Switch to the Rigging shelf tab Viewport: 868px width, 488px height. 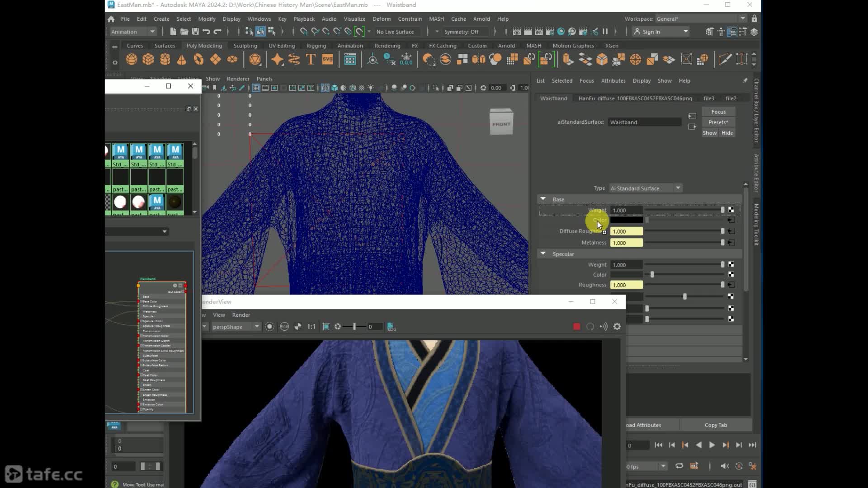coord(316,46)
